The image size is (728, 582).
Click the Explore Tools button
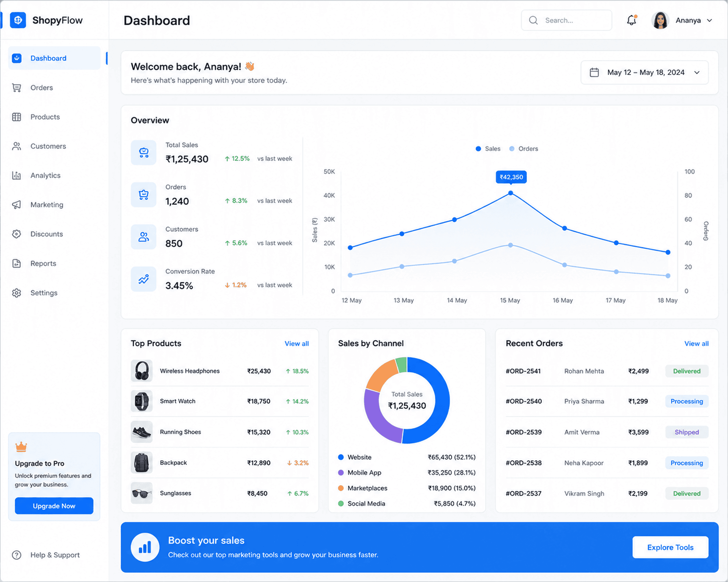click(670, 547)
